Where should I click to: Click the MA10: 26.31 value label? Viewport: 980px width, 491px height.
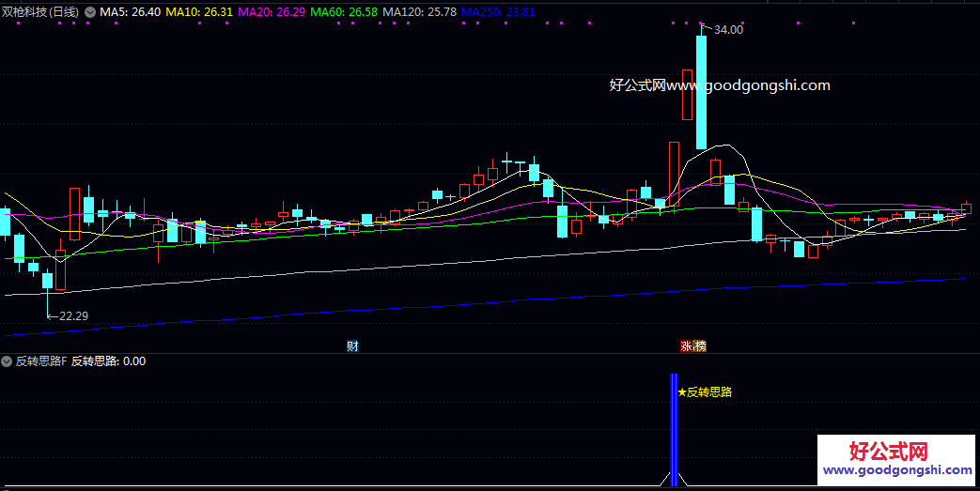point(199,12)
